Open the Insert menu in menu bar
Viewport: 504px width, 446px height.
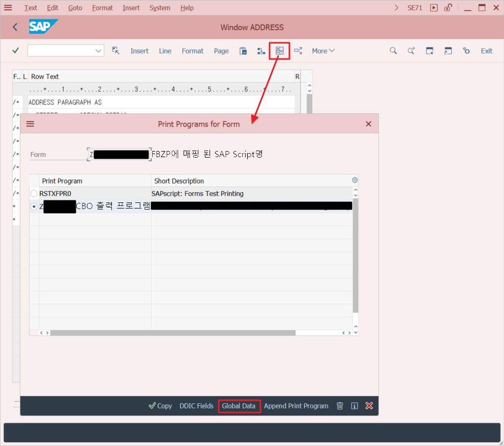click(131, 8)
